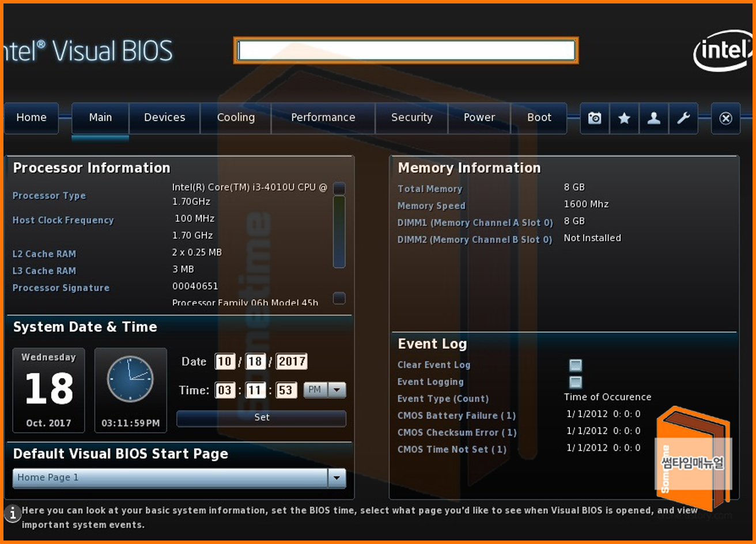This screenshot has height=544, width=756.
Task: Click the Total Memory label
Action: pyautogui.click(x=430, y=189)
